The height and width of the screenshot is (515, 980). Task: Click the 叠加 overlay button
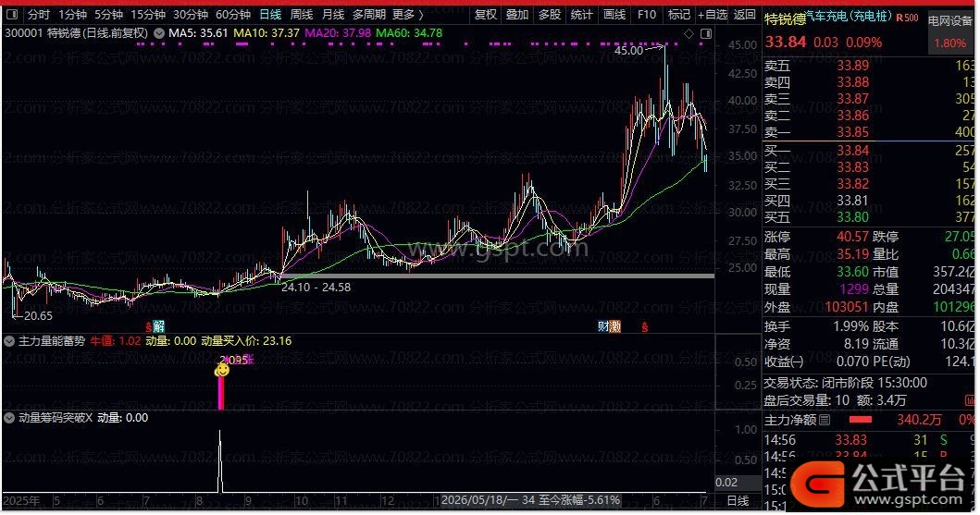click(x=517, y=15)
